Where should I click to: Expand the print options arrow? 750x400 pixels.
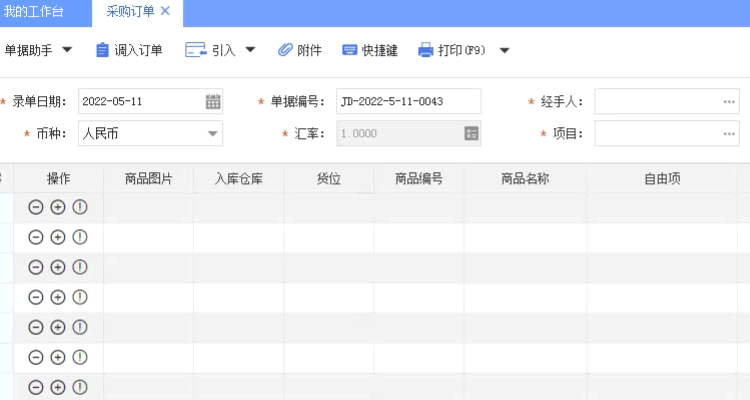504,50
